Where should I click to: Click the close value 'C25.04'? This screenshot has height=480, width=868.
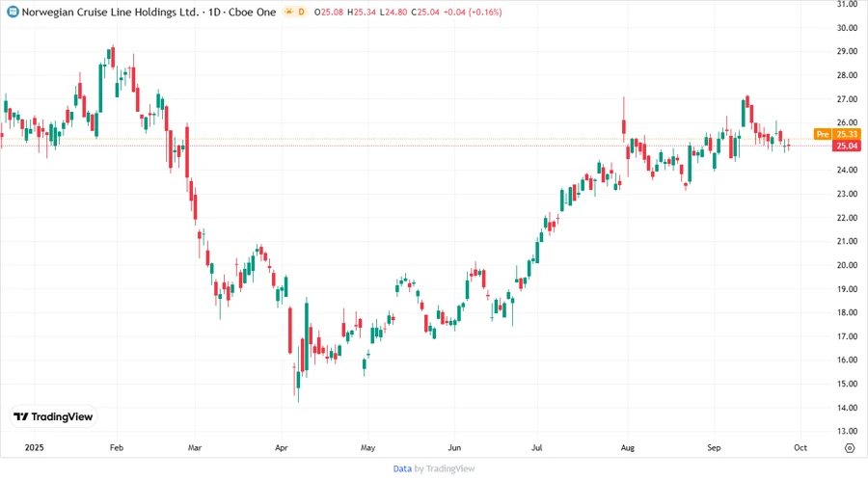pos(425,13)
